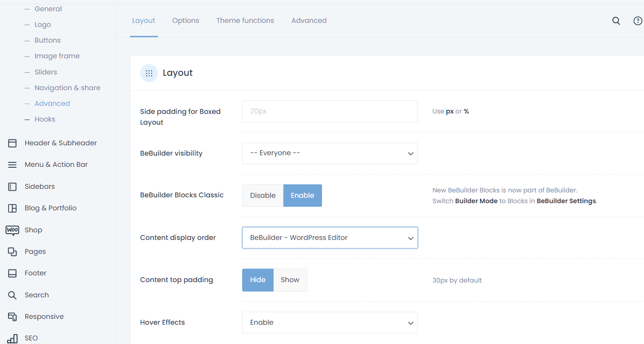Switch to the Advanced tab
Viewport: 644px width, 344px height.
[x=309, y=21]
